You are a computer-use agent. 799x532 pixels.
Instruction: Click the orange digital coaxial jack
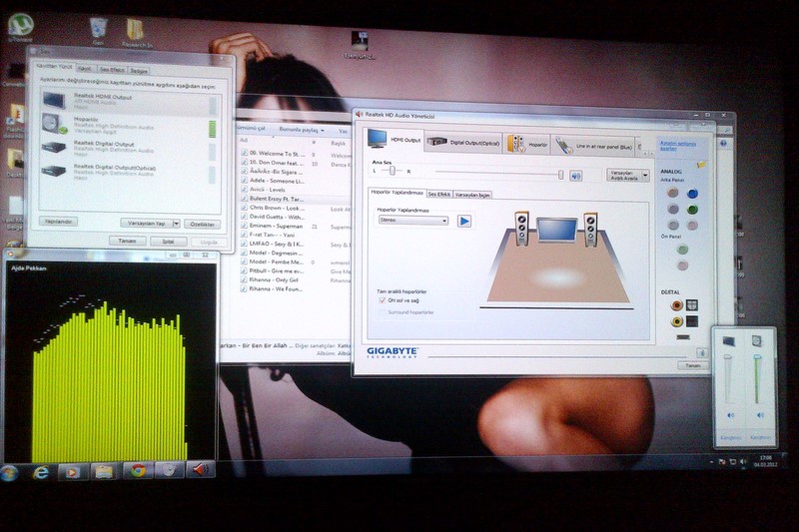pyautogui.click(x=676, y=305)
